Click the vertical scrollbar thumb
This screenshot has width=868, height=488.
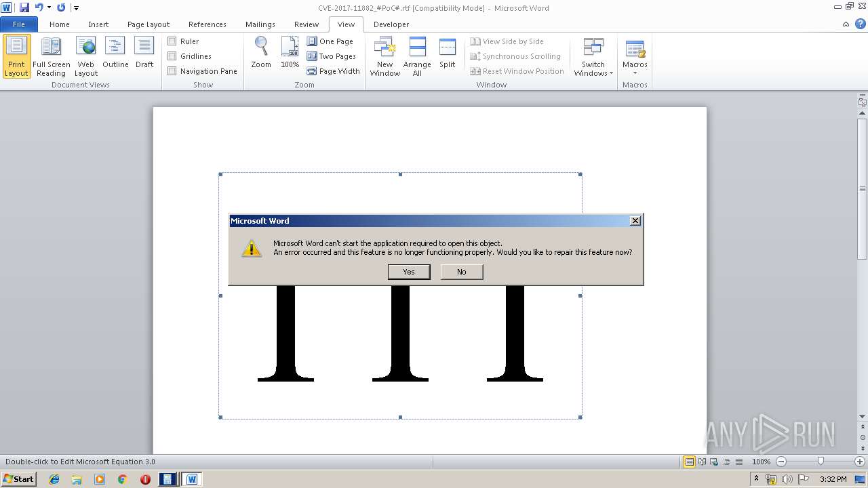pos(863,188)
